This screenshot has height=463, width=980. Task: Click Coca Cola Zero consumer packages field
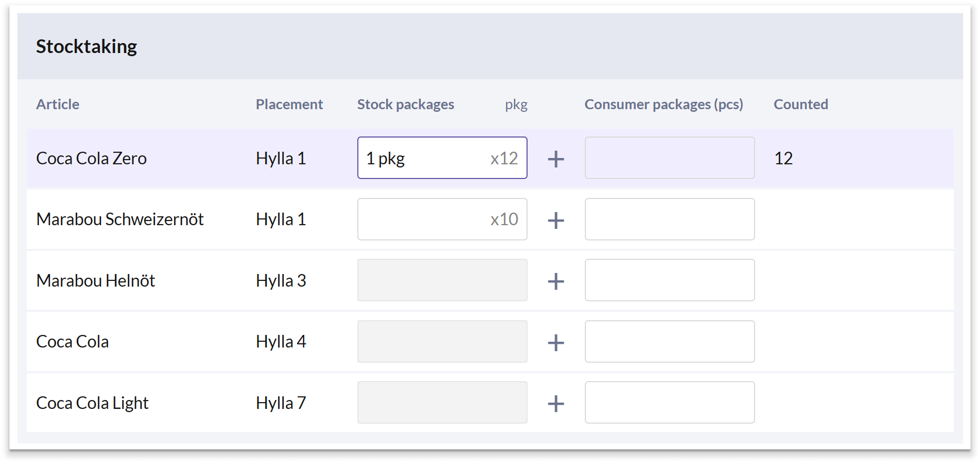tap(669, 158)
